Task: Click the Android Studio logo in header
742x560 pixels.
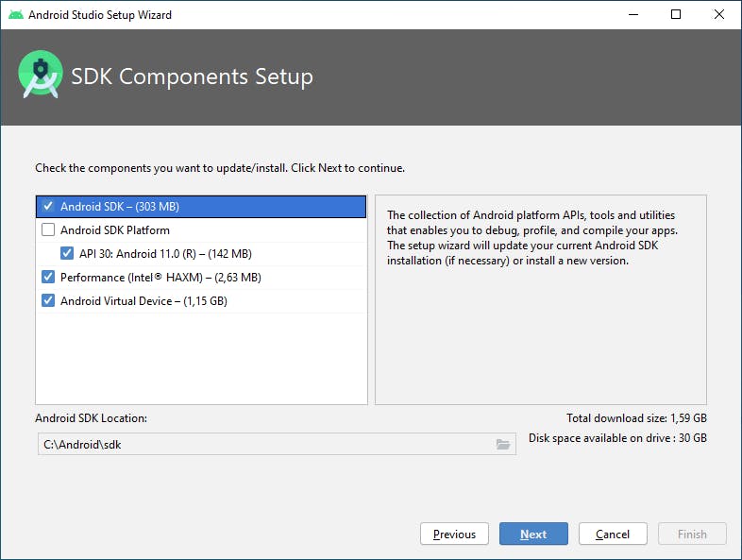Action: point(41,76)
